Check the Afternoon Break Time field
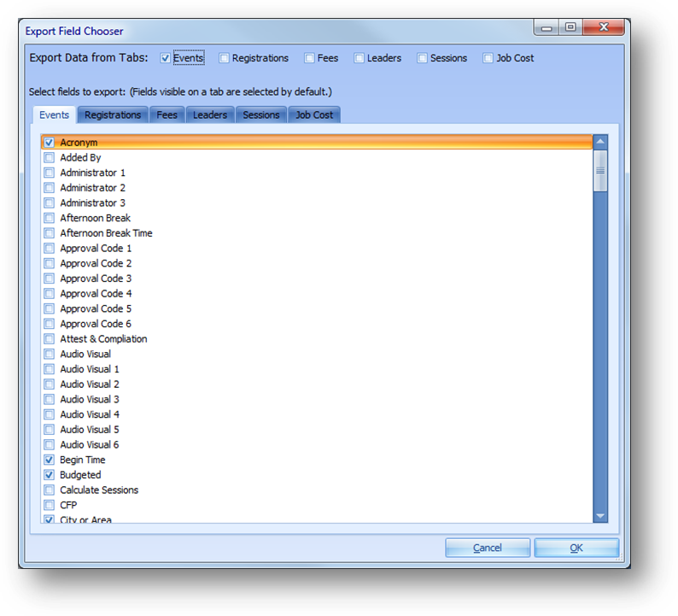The height and width of the screenshot is (616, 678). (50, 233)
